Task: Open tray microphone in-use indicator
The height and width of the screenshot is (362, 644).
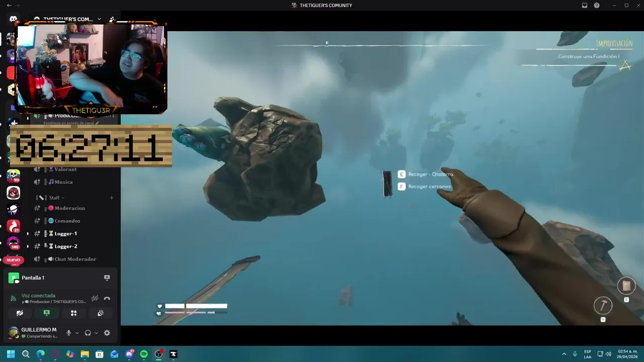Action: click(x=575, y=354)
